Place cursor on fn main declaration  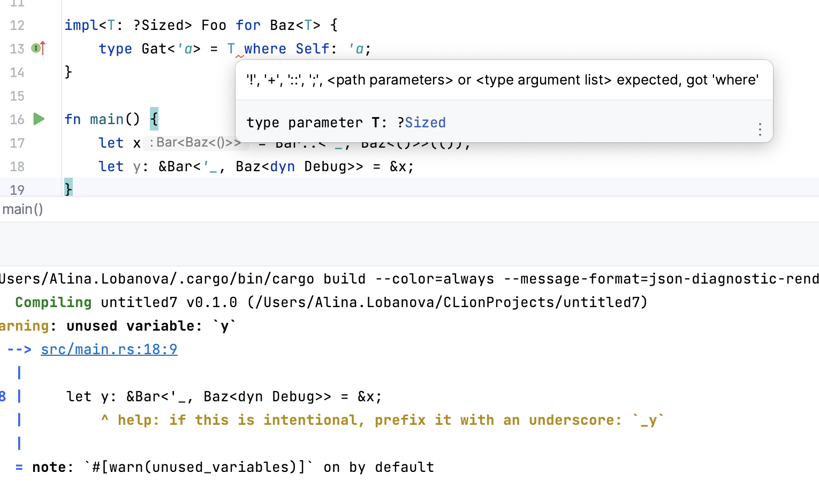[102, 119]
